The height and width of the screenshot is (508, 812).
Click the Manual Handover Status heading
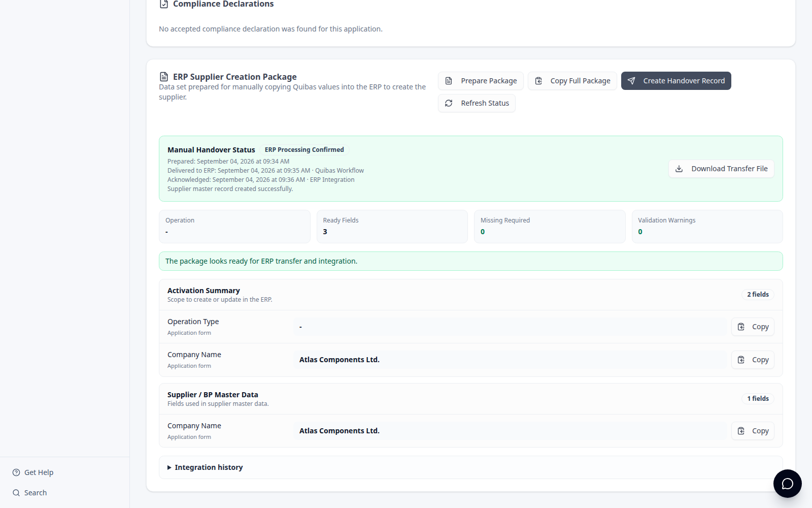coord(211,150)
